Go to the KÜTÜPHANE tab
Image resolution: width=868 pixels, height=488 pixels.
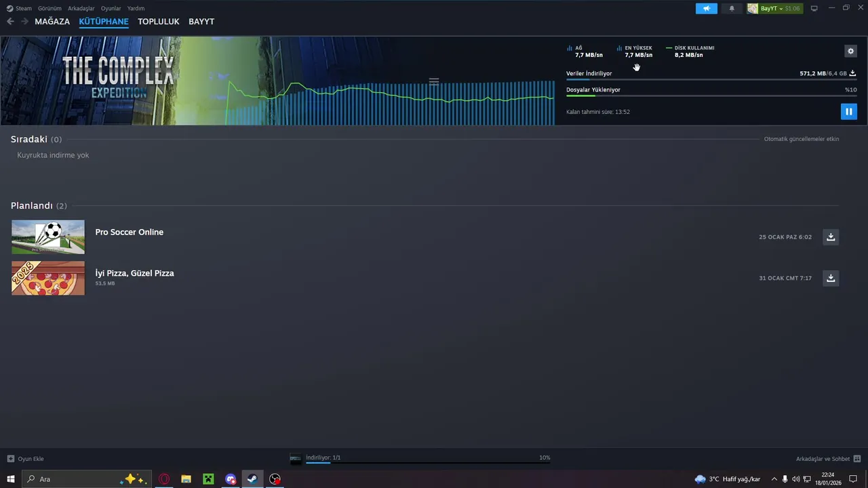click(x=104, y=22)
